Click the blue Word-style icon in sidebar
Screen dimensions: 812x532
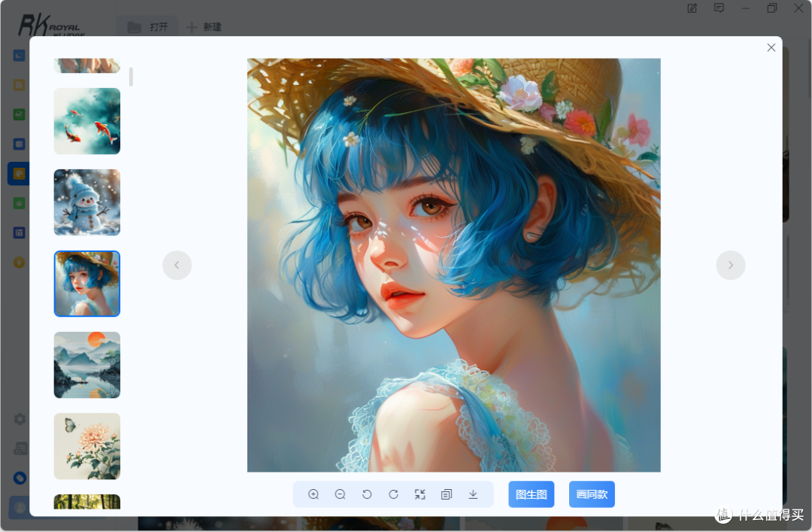[x=19, y=144]
